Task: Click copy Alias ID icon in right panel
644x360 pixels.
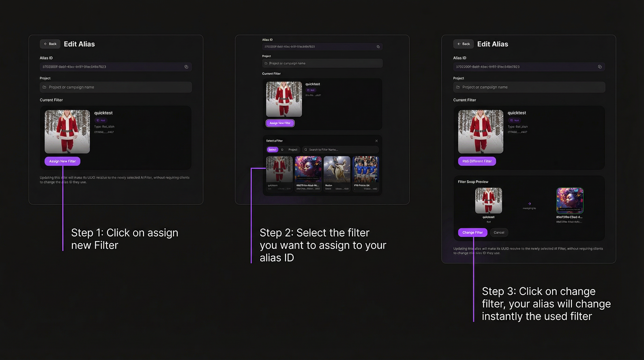Action: (600, 67)
